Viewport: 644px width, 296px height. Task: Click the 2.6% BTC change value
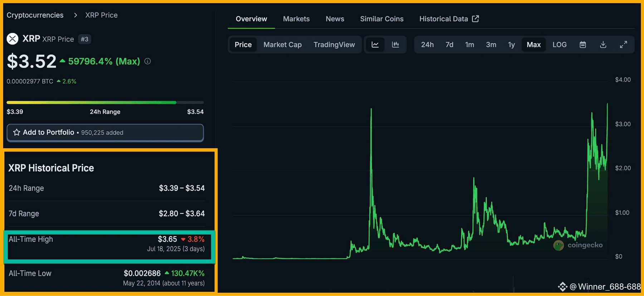coord(69,82)
